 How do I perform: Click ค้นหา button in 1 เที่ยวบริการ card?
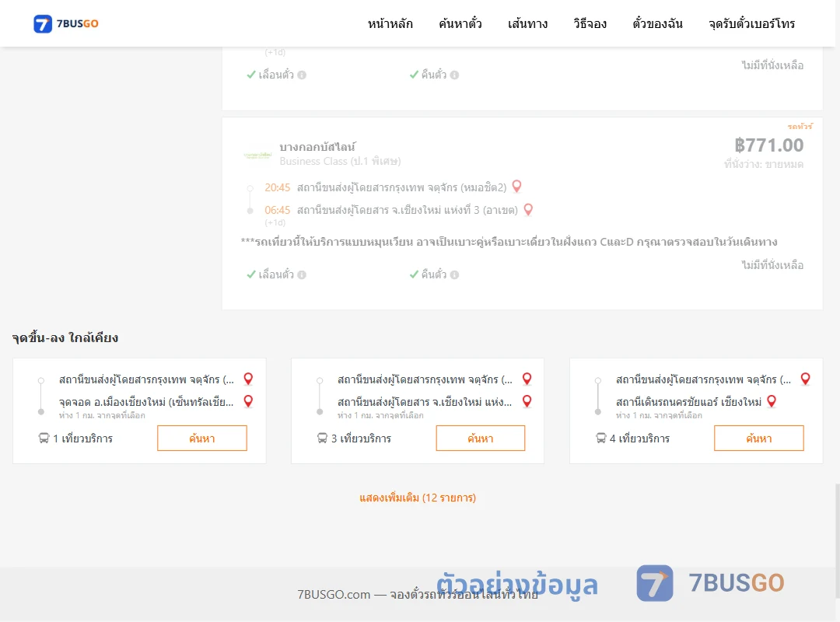coord(202,439)
